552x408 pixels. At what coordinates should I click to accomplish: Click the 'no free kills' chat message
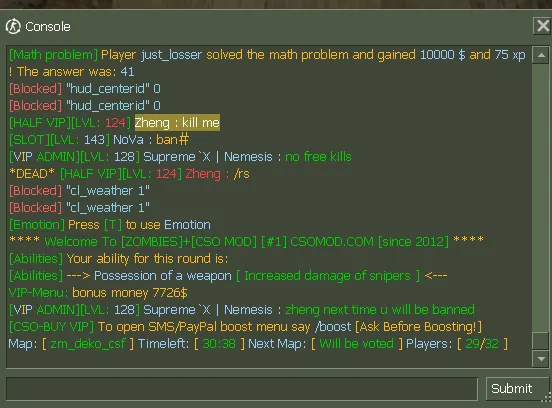(x=318, y=157)
